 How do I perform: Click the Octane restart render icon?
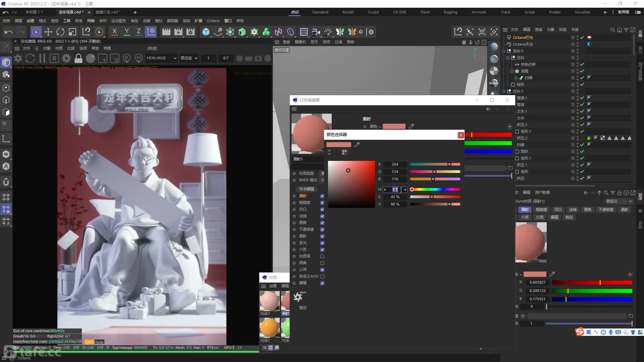(x=30, y=58)
